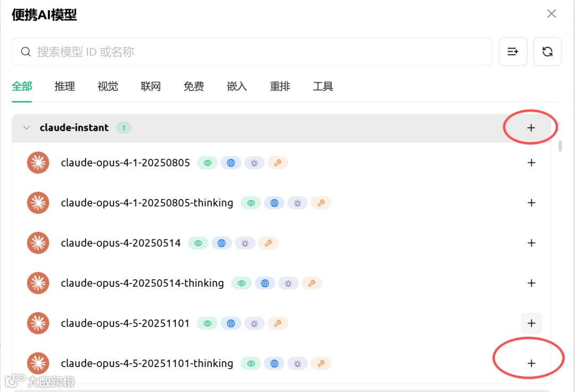Click the wrench tag on claude-opus-4-5-20251101
This screenshot has height=392, width=575.
(277, 323)
